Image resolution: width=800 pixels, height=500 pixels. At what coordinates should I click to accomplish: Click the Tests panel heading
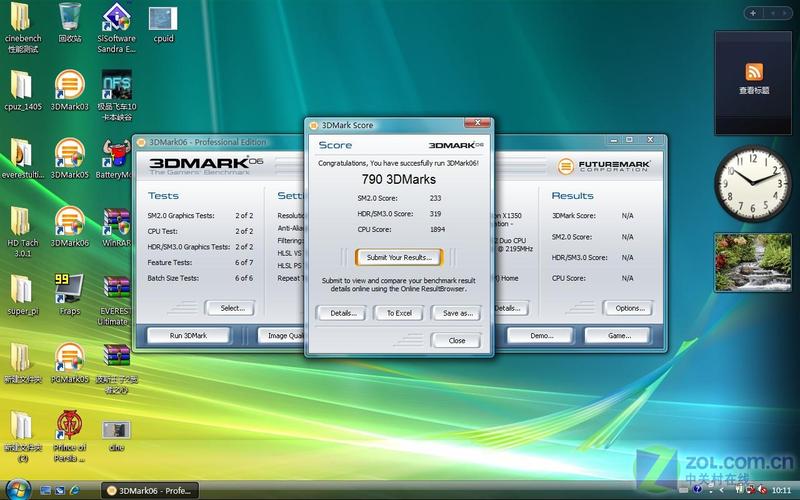click(163, 196)
